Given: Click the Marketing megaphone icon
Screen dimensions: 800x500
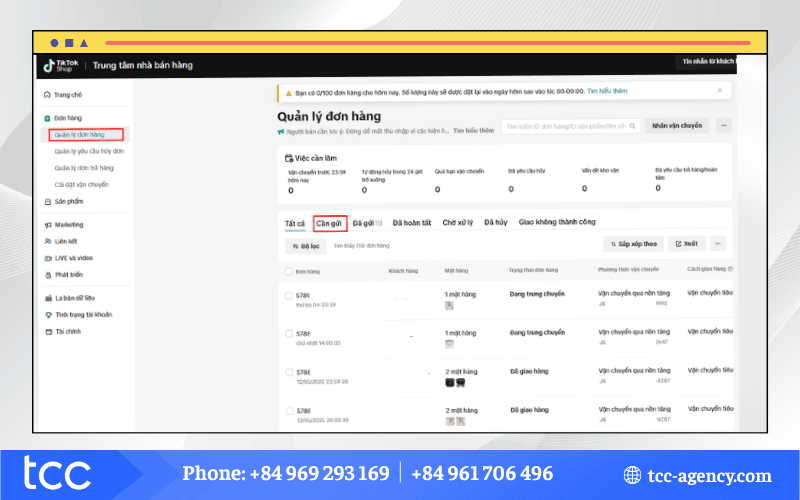Looking at the screenshot, I should click(x=47, y=225).
